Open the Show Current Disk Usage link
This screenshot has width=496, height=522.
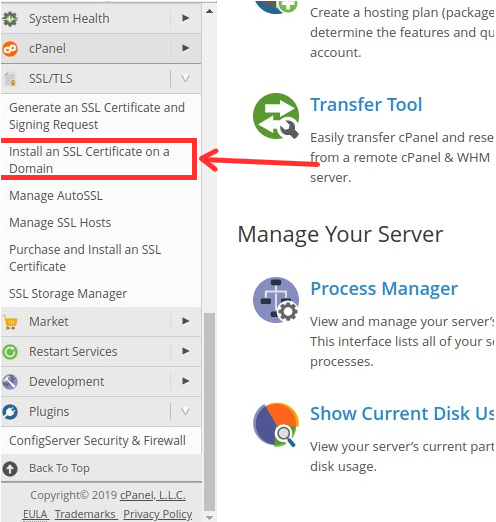tap(403, 414)
